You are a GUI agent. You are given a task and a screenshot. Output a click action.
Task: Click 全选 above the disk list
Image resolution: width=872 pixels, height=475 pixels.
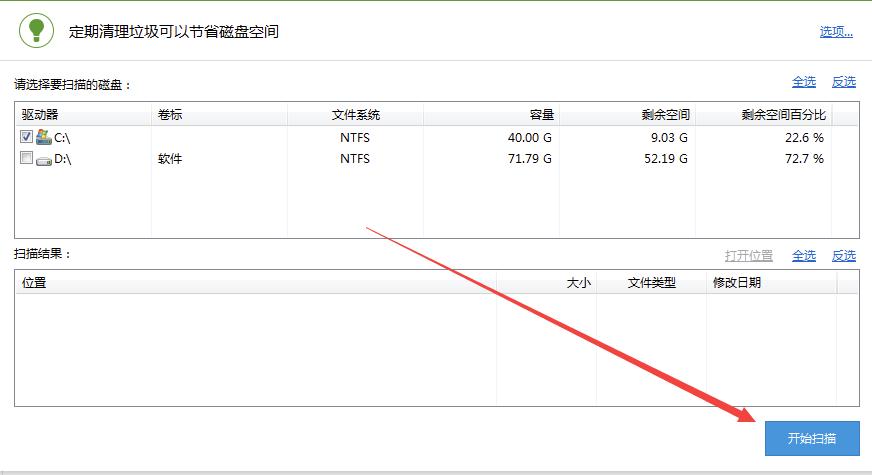click(804, 82)
